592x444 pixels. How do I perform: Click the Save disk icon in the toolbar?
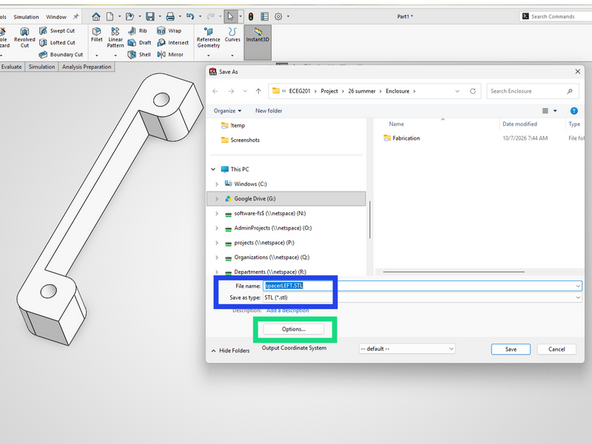click(150, 17)
